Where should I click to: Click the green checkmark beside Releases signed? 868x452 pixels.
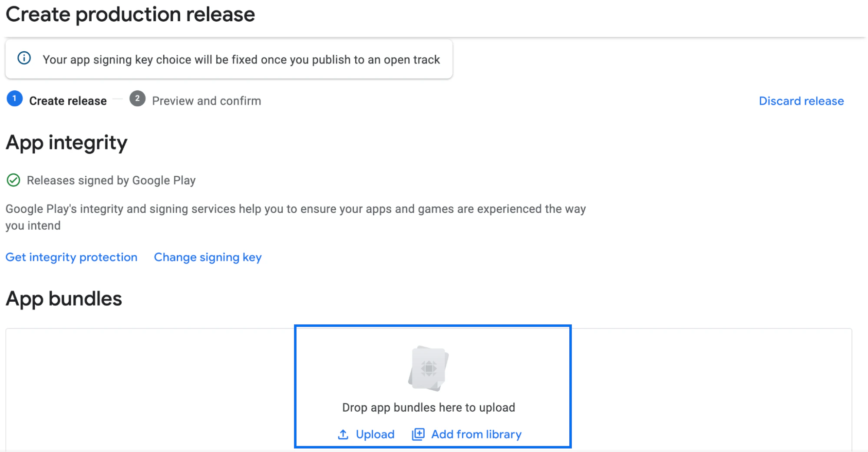pos(14,180)
